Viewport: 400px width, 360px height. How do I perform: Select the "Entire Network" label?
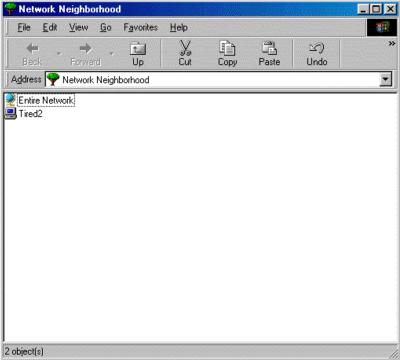tap(46, 100)
